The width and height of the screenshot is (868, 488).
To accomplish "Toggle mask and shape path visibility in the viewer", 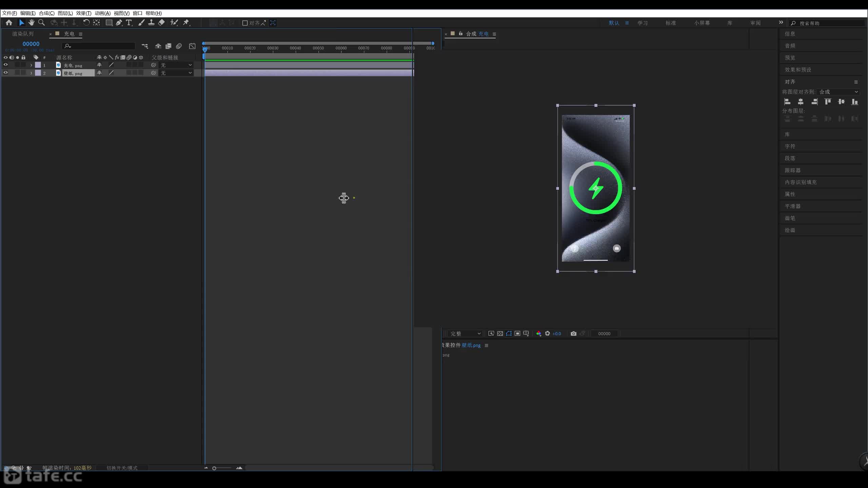I will (x=509, y=333).
